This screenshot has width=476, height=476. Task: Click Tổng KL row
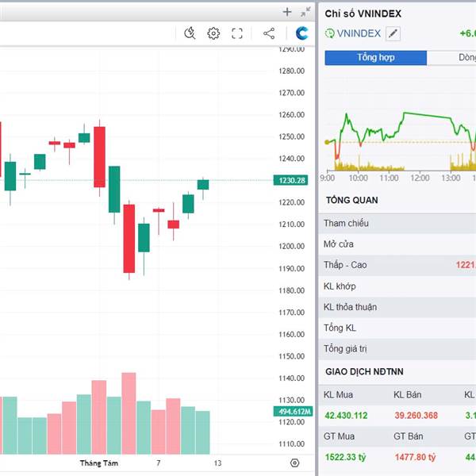pyautogui.click(x=397, y=328)
